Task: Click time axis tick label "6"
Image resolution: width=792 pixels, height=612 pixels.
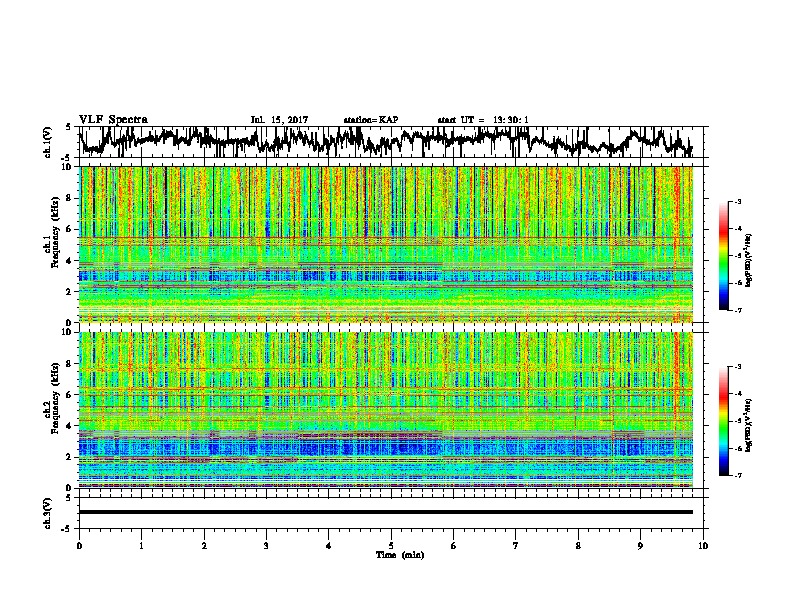Action: coord(454,546)
